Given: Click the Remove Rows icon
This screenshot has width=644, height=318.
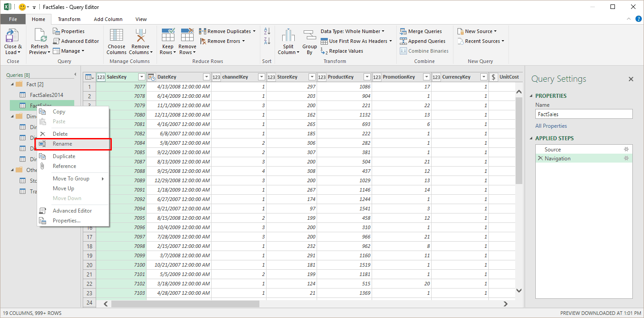Looking at the screenshot, I should (187, 36).
